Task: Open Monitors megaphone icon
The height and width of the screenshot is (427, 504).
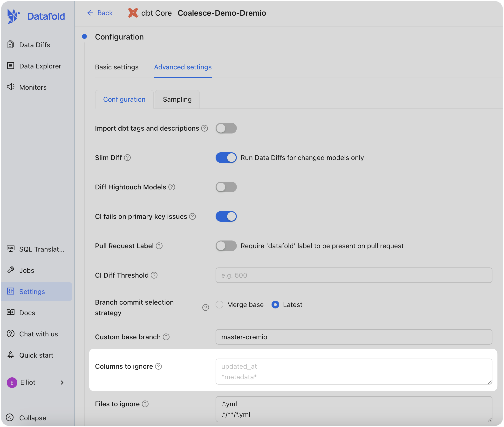Action: click(x=11, y=87)
